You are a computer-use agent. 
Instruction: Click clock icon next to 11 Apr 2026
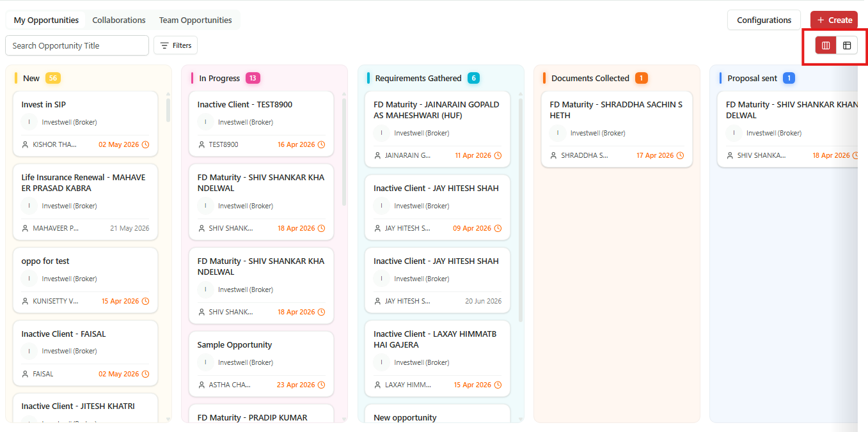(x=498, y=155)
